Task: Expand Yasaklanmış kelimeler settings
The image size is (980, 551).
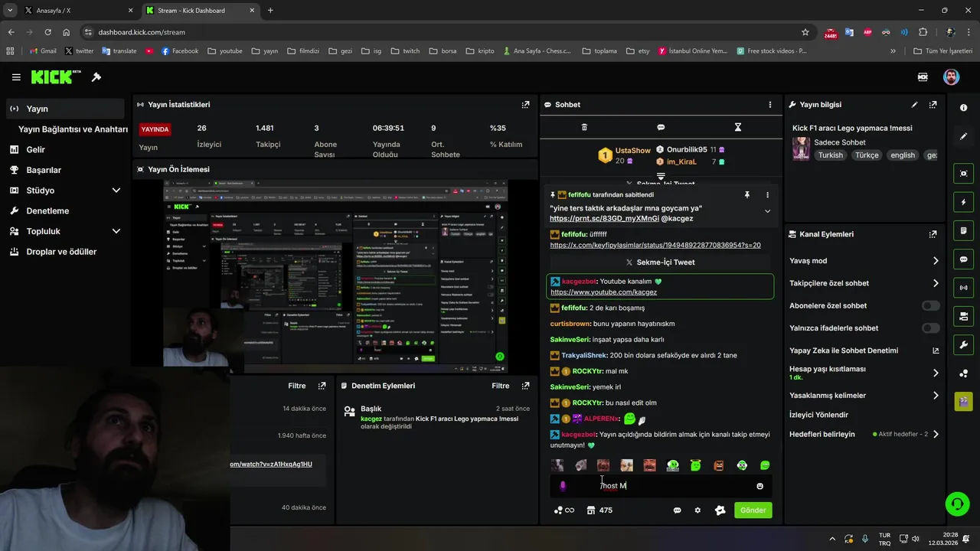Action: 936,396
